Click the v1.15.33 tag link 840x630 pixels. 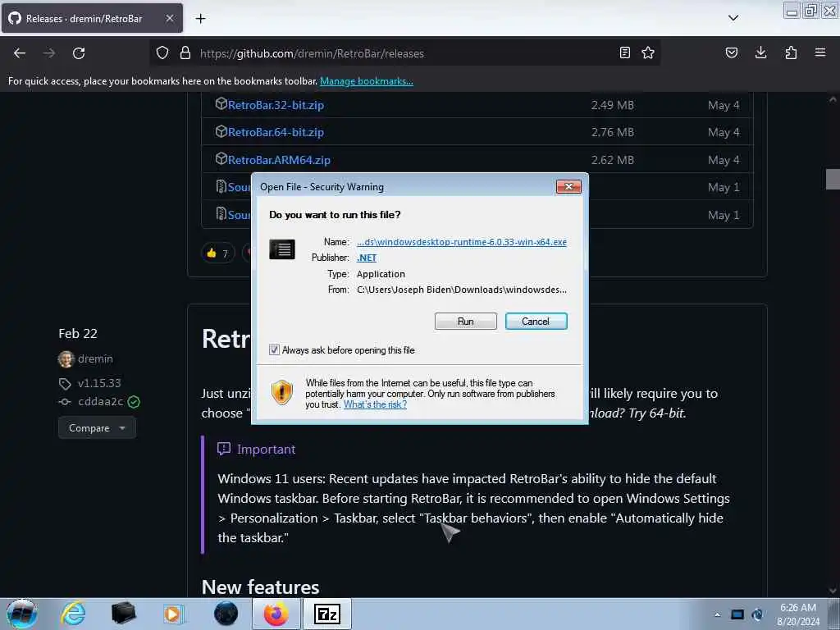(x=99, y=383)
